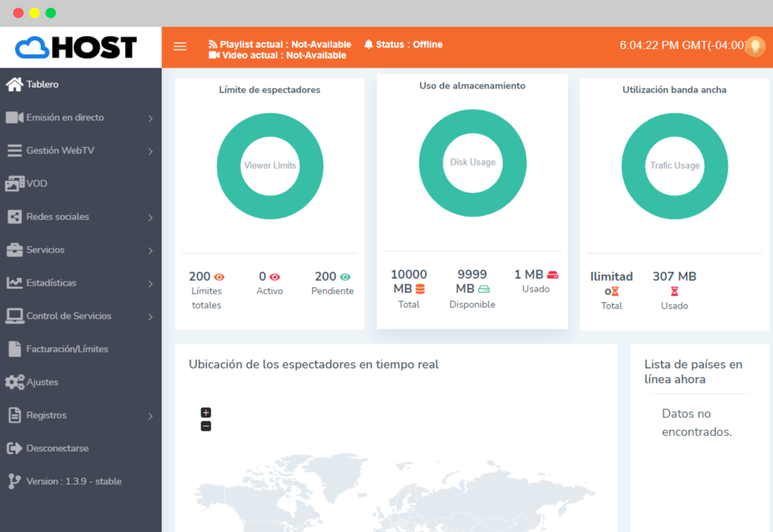Click the Utilización banda ancha title
The image size is (773, 532).
pos(674,90)
